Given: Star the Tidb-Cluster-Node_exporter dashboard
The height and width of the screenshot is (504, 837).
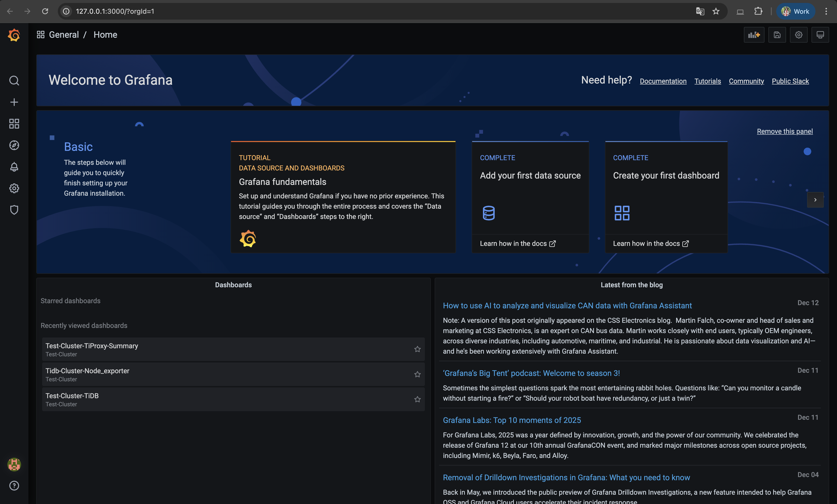Looking at the screenshot, I should [418, 374].
